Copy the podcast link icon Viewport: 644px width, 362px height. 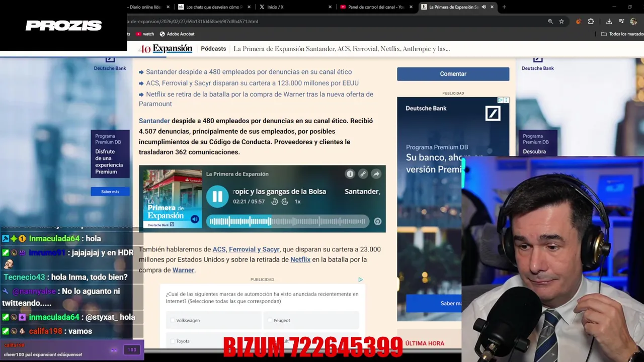point(363,174)
